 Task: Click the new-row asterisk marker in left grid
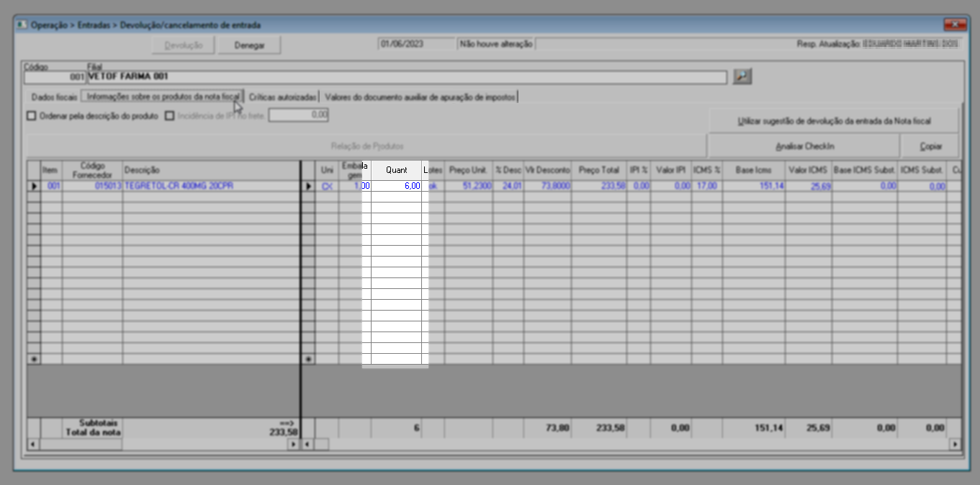tap(34, 359)
